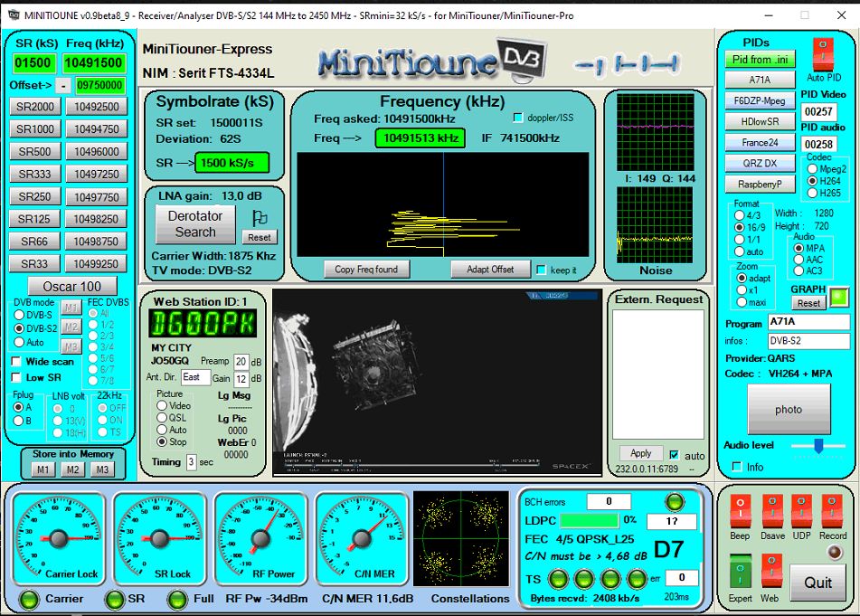Tick the Info checkbox
The height and width of the screenshot is (616, 860).
tap(737, 467)
